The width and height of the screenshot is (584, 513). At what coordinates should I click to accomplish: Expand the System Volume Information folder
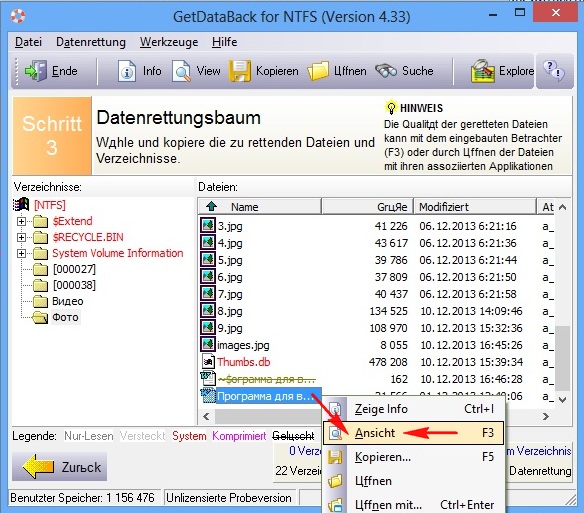(x=22, y=253)
